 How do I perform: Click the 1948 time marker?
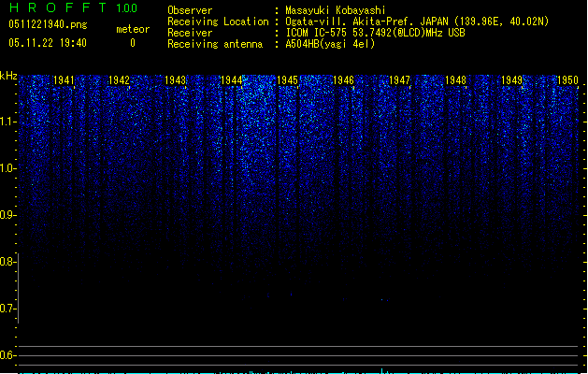(455, 80)
